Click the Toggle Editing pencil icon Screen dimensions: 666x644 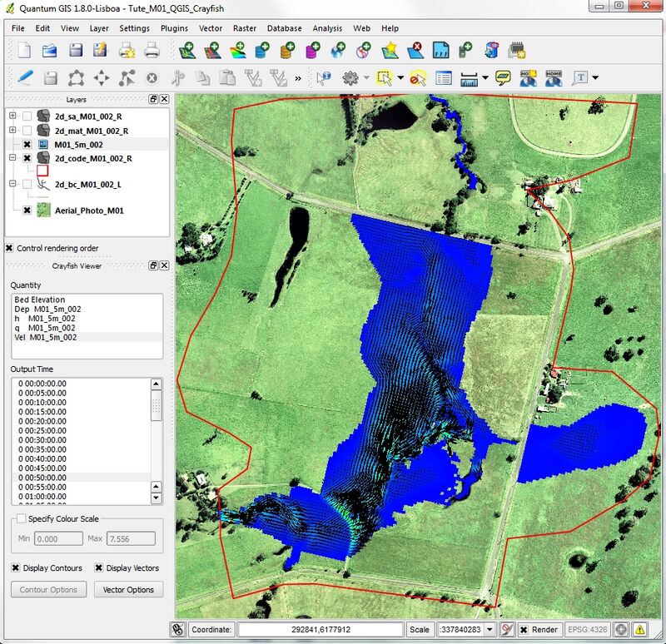point(25,78)
